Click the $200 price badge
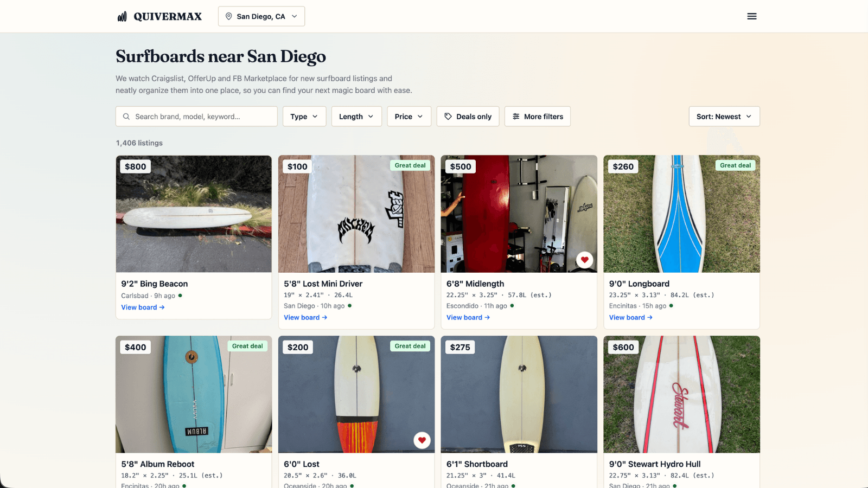The height and width of the screenshot is (488, 868). 298,347
